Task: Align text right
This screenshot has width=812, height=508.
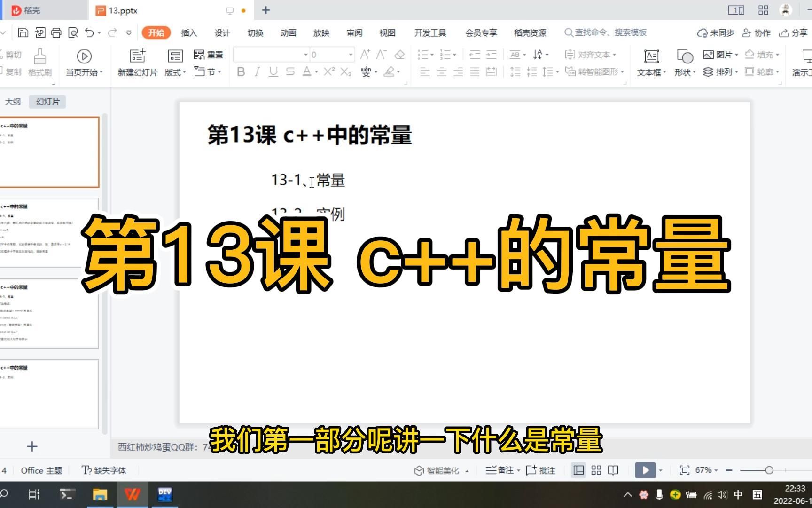Action: (458, 71)
